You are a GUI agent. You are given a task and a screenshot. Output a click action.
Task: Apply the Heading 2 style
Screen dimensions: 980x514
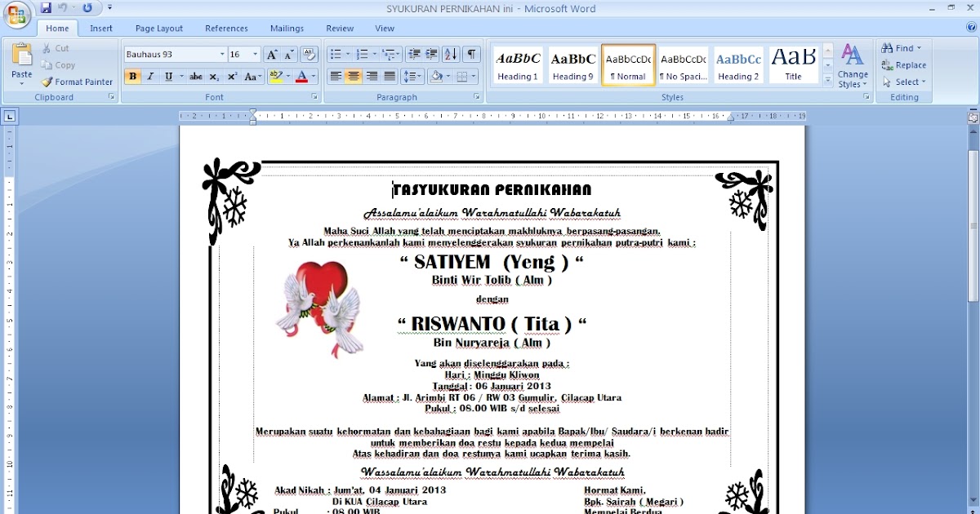point(738,65)
